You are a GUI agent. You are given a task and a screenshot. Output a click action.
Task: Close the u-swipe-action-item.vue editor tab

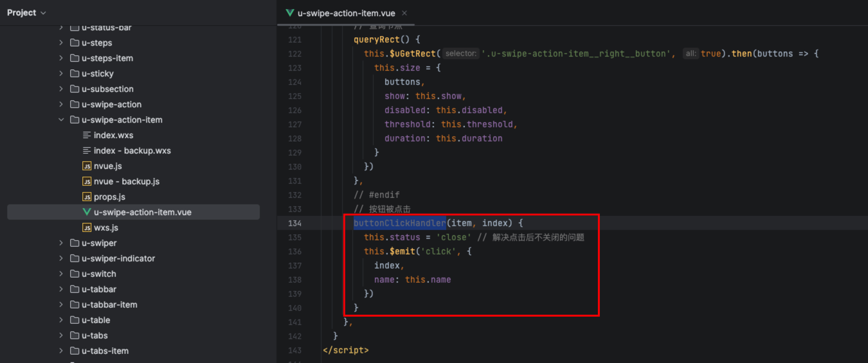coord(404,13)
